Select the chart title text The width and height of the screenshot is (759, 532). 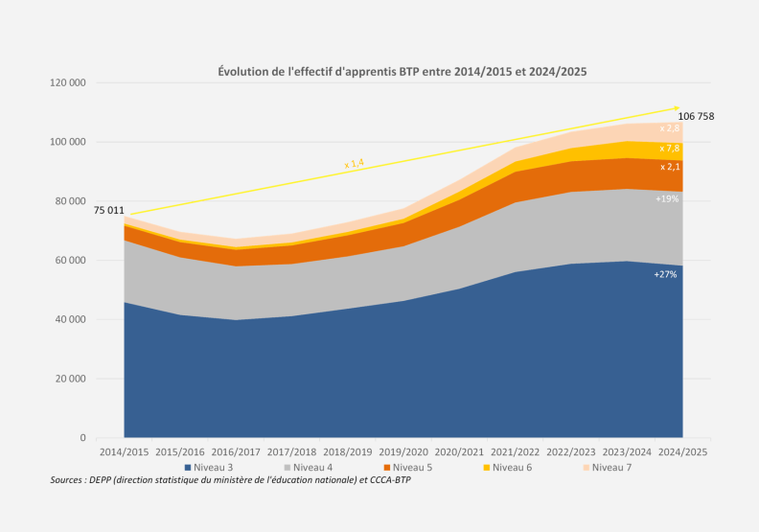pos(402,72)
